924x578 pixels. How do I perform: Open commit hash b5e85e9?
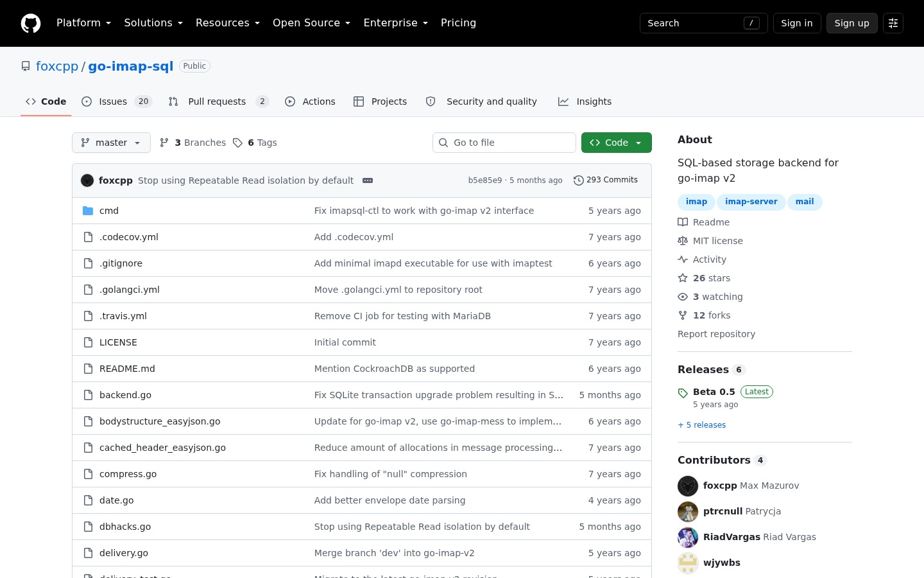485,180
